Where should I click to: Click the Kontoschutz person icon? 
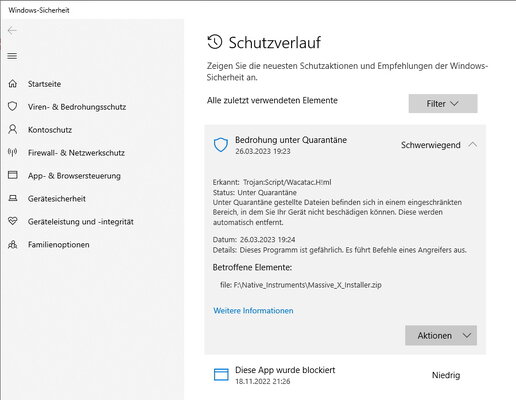coord(12,129)
